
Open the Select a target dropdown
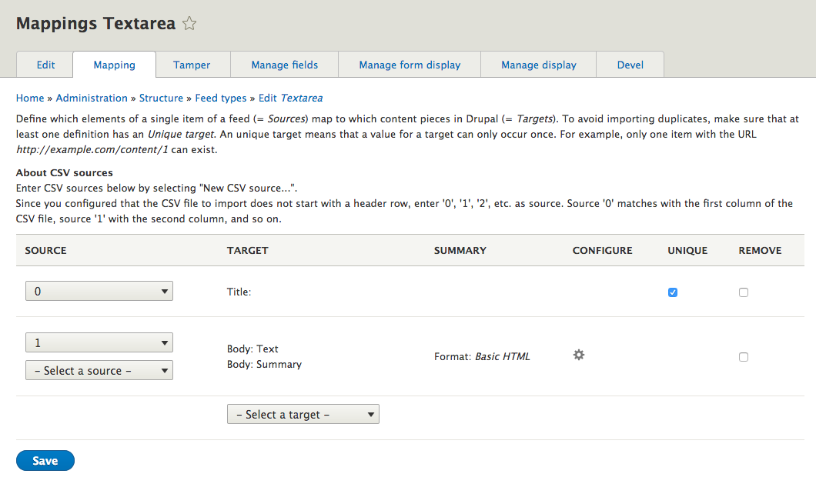point(303,414)
